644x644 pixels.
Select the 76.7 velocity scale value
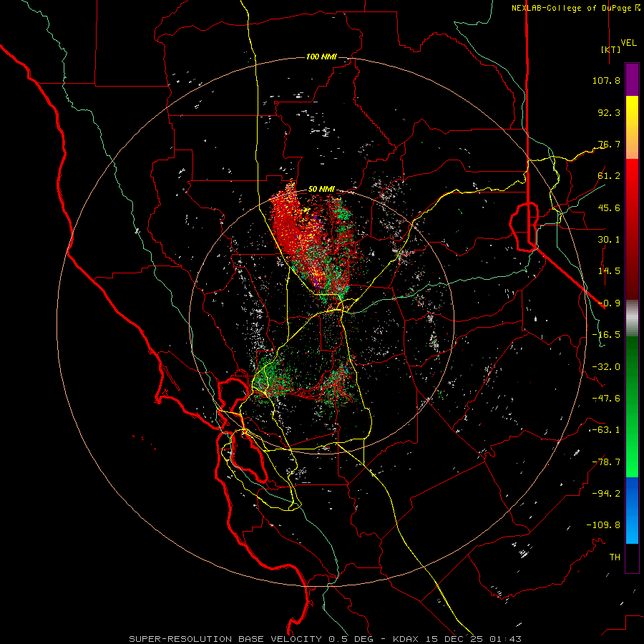coord(609,144)
